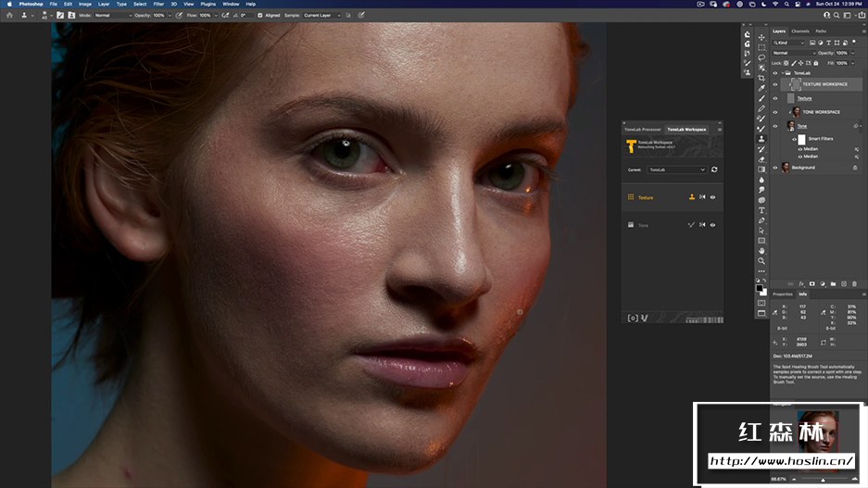Image resolution: width=868 pixels, height=488 pixels.
Task: Select the Zoom magnifier tool
Action: point(761,260)
